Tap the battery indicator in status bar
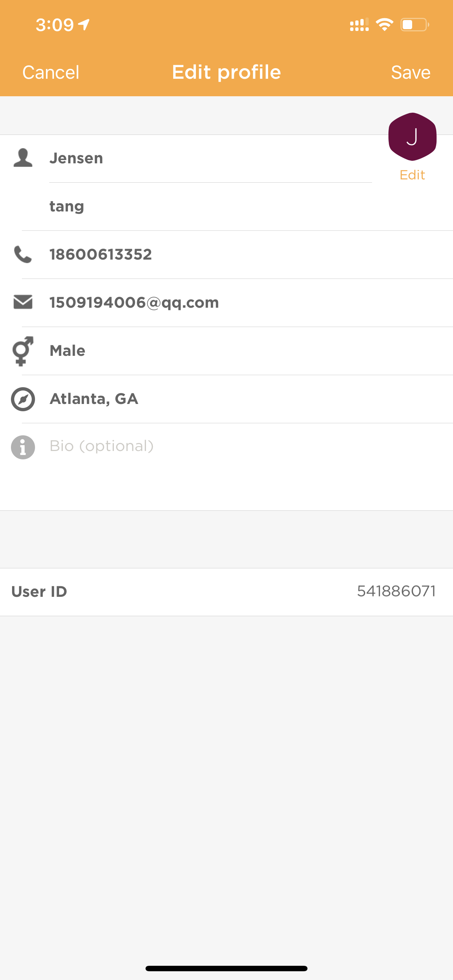453x980 pixels. point(415,25)
